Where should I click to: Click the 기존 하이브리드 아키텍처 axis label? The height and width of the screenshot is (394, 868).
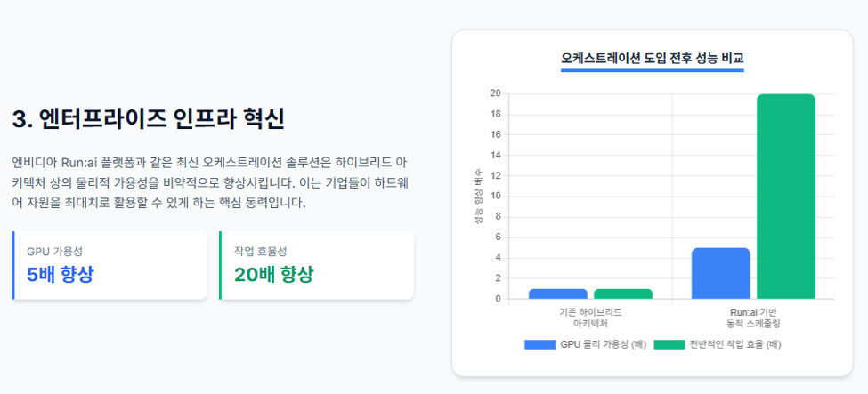tap(590, 318)
